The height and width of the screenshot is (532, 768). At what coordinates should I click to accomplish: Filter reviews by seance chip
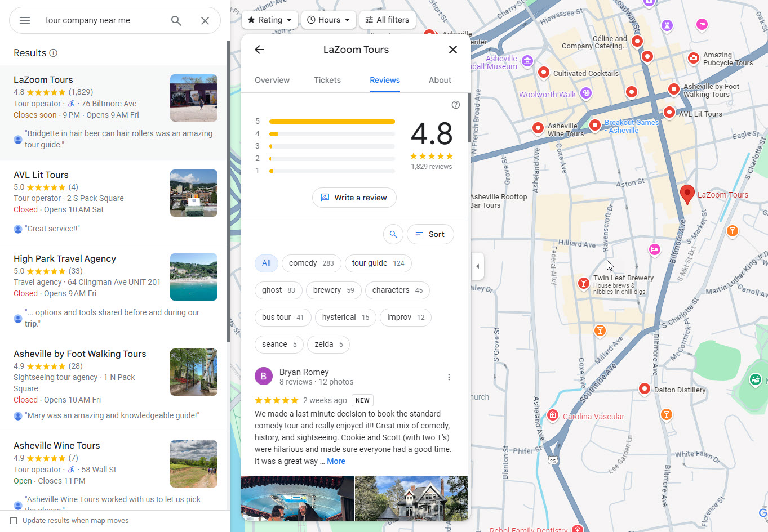(279, 345)
